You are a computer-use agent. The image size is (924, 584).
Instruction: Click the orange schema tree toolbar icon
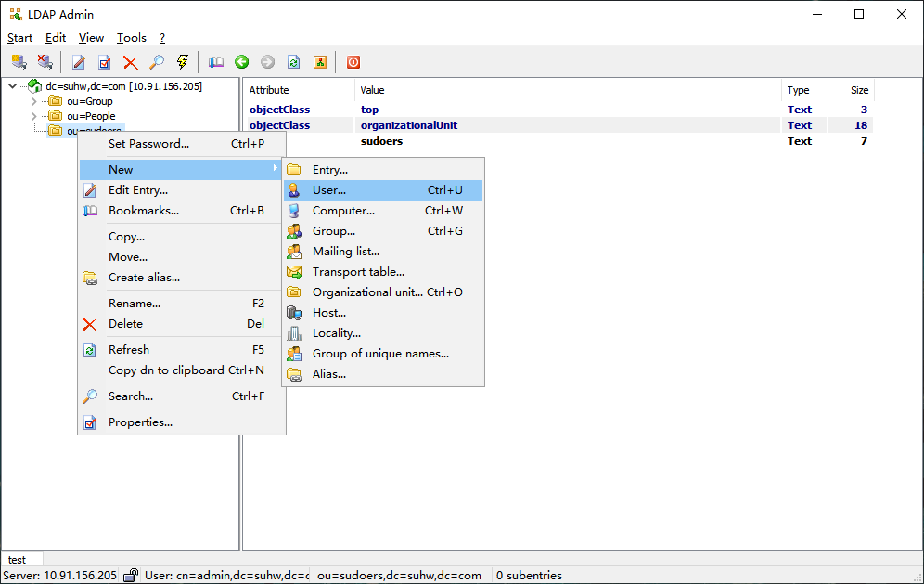pos(319,62)
